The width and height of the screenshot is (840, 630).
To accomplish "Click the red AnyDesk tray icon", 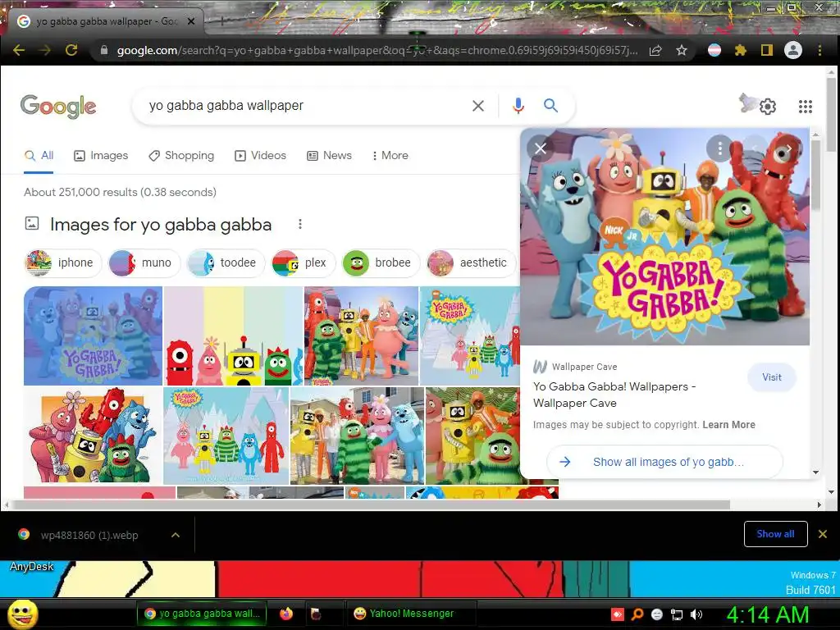I will click(618, 614).
